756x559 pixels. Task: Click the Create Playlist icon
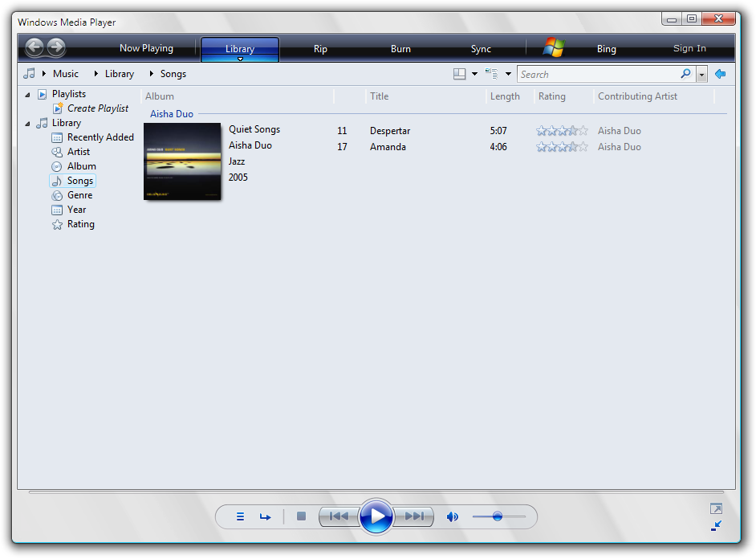point(58,108)
